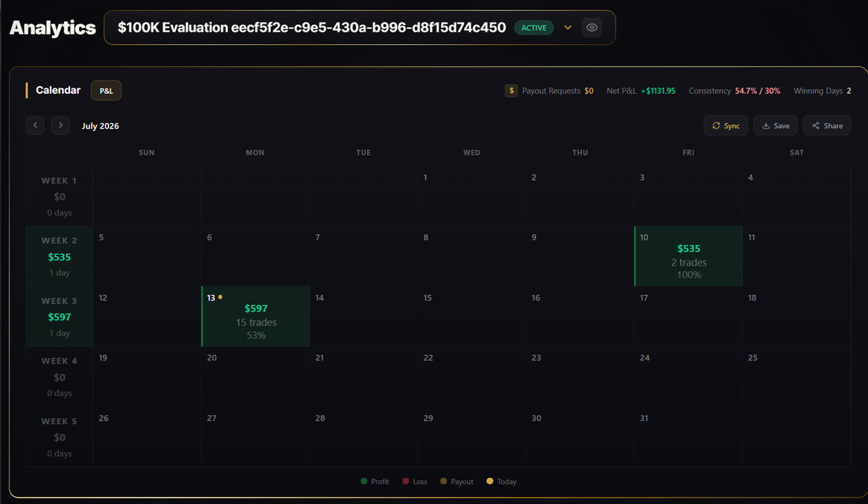Go to the previous month with the left arrow
Image resolution: width=868 pixels, height=504 pixels.
click(x=35, y=125)
